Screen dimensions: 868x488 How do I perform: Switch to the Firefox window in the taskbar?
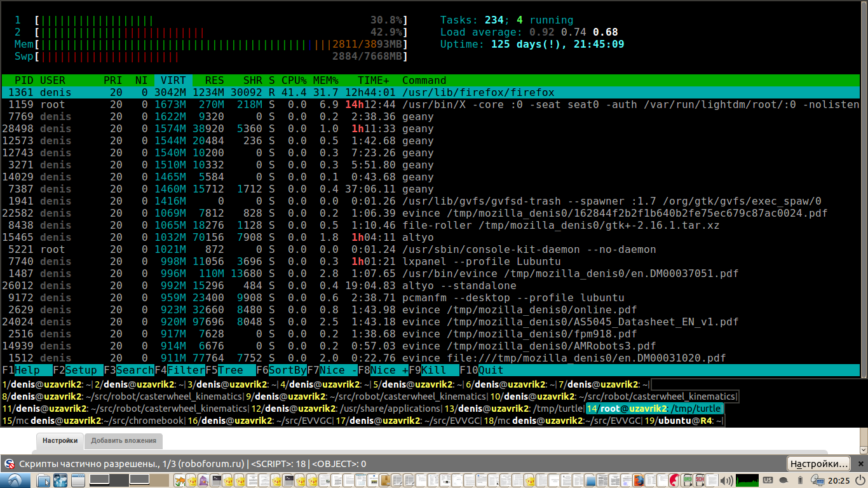638,480
